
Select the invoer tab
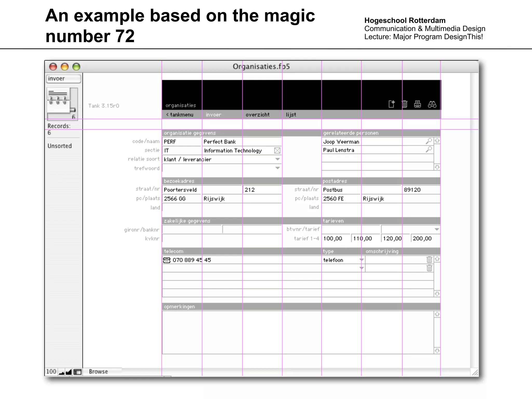click(x=214, y=115)
